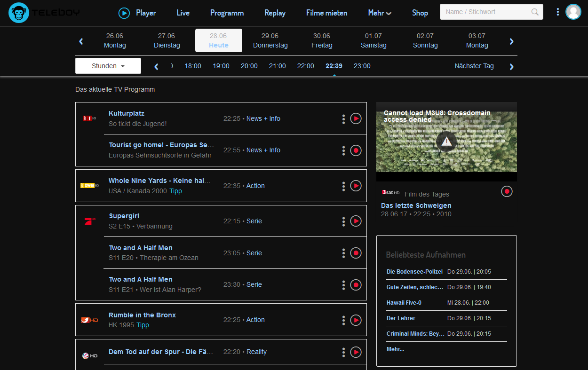This screenshot has height=370, width=588.
Task: Open more options for Rumble in the Bronx
Action: pyautogui.click(x=344, y=320)
